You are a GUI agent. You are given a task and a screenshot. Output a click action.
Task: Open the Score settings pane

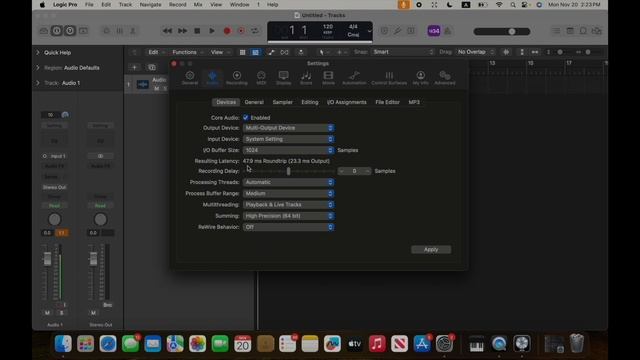coord(306,78)
